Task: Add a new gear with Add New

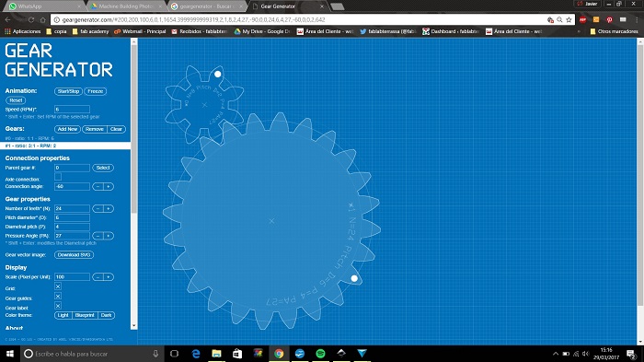Action: point(67,129)
